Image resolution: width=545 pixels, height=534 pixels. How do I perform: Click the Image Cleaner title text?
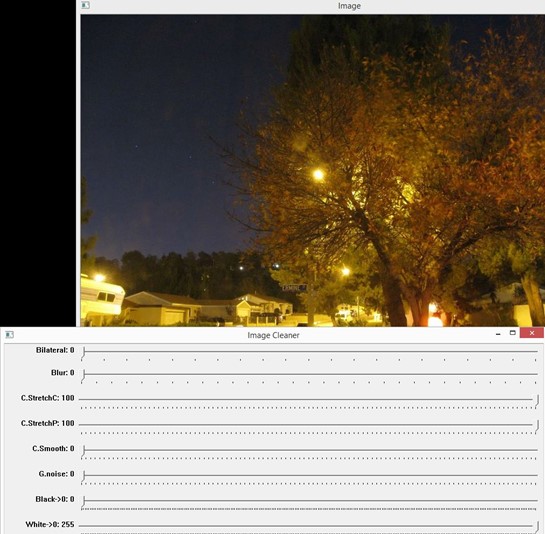pos(273,335)
